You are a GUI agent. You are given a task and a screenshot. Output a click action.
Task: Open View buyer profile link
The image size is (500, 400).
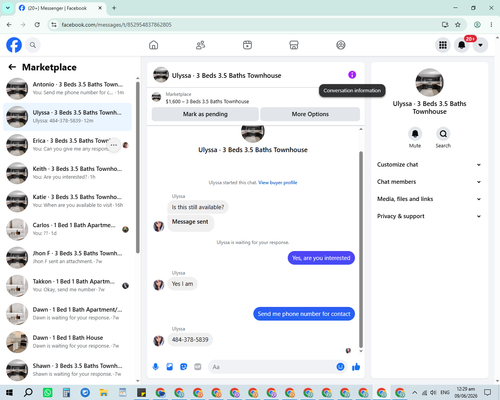click(278, 182)
